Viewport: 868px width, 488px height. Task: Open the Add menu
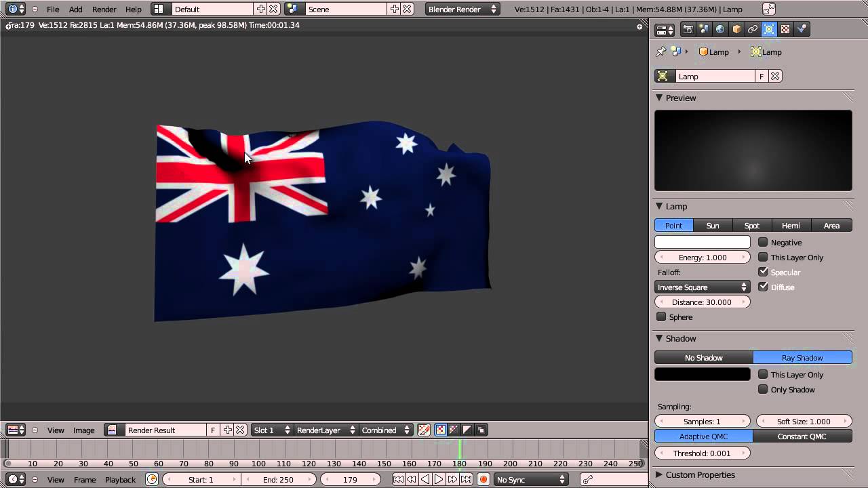pos(76,9)
